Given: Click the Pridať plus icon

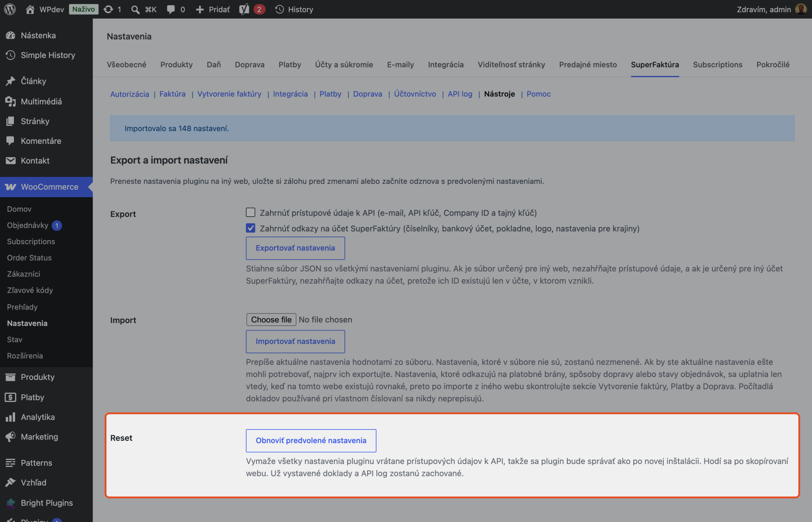Looking at the screenshot, I should [x=200, y=10].
